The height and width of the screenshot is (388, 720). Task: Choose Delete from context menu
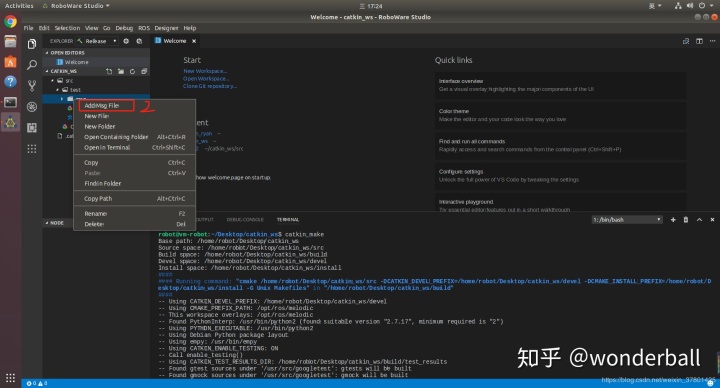click(x=135, y=224)
